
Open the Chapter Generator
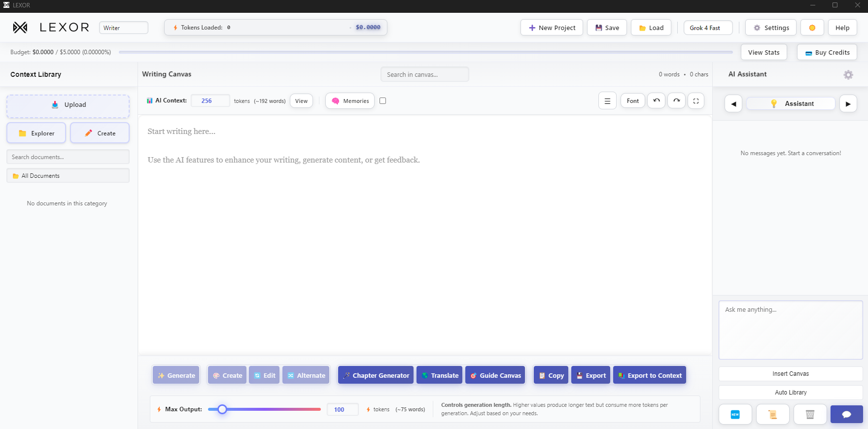[376, 375]
